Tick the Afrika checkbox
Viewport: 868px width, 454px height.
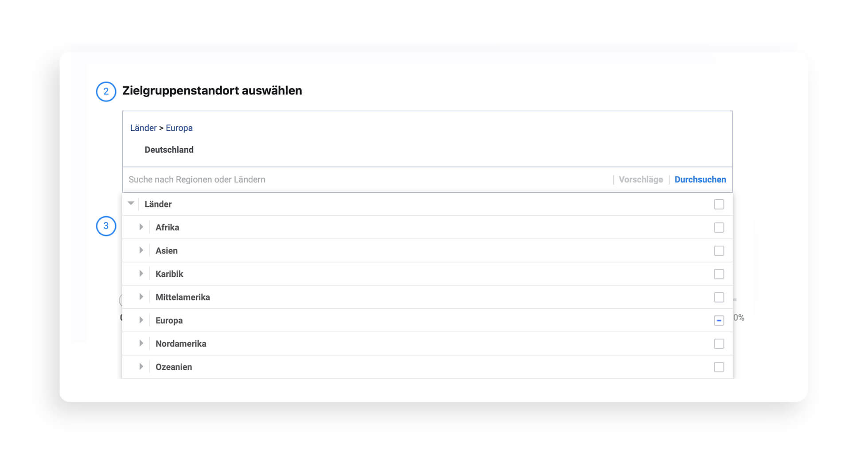coord(719,228)
